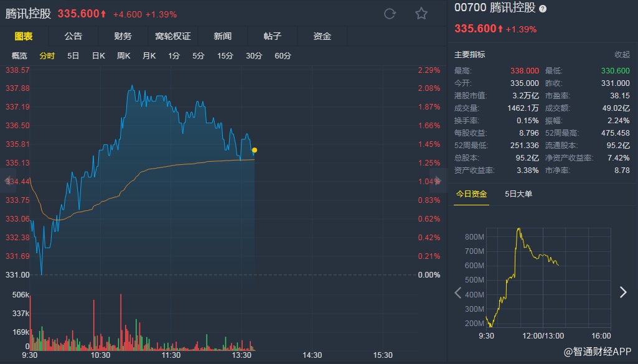The image size is (638, 364).
Task: Click the help question mark icon
Action: point(543,9)
